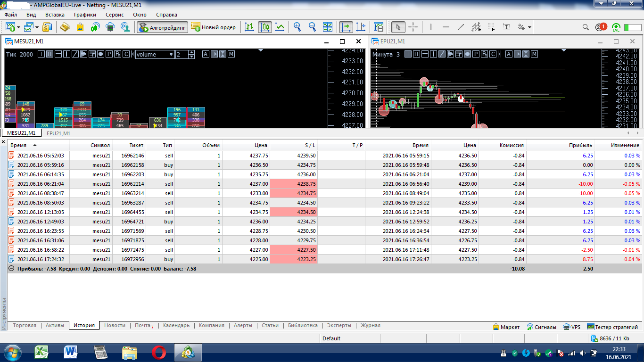Switch to the Торговля tab
This screenshot has height=362, width=644.
pyautogui.click(x=25, y=326)
